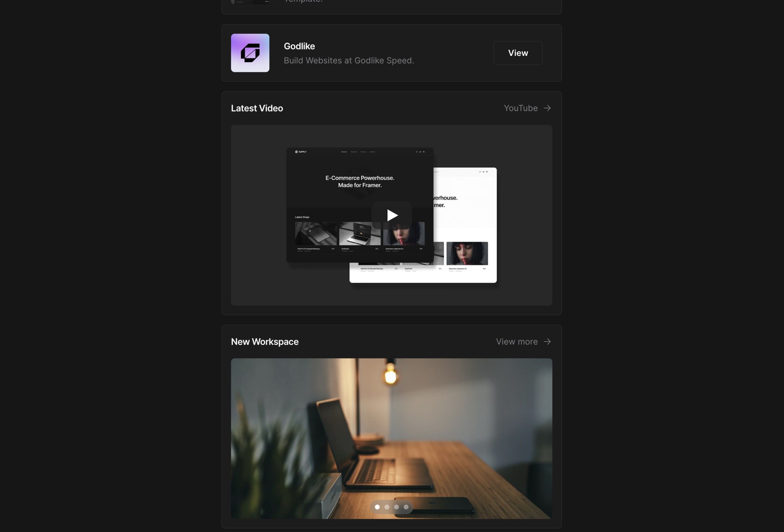784x532 pixels.
Task: Click the View more arrow for New Workspace
Action: pyautogui.click(x=547, y=341)
